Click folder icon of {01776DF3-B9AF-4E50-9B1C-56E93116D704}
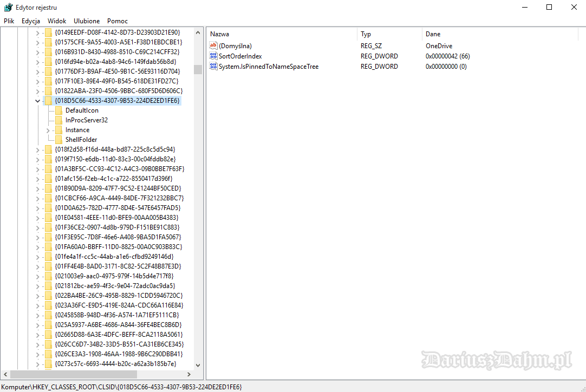The width and height of the screenshot is (586, 392). [x=48, y=71]
